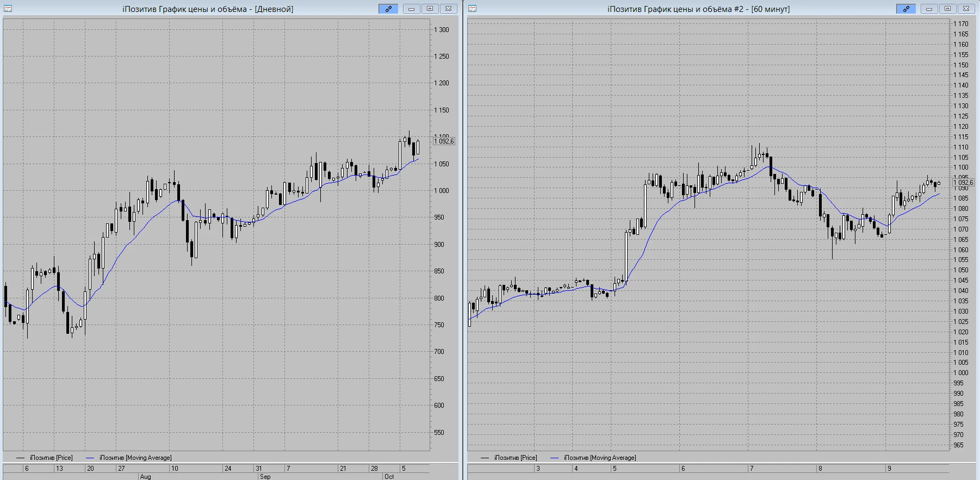Close the daily chart window

point(448,9)
